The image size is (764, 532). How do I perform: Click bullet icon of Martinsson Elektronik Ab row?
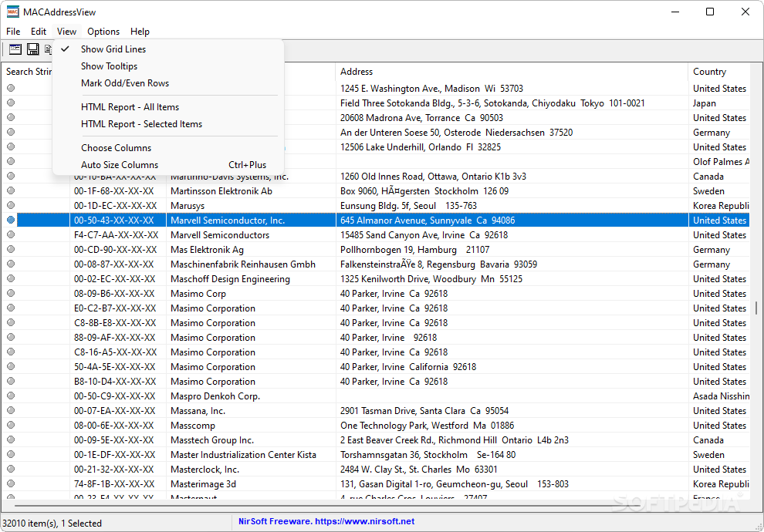point(11,190)
